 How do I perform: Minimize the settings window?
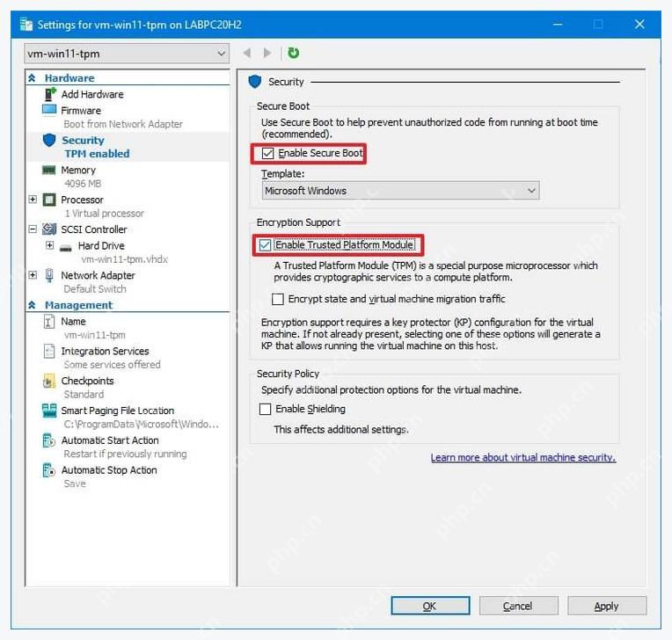coord(558,25)
